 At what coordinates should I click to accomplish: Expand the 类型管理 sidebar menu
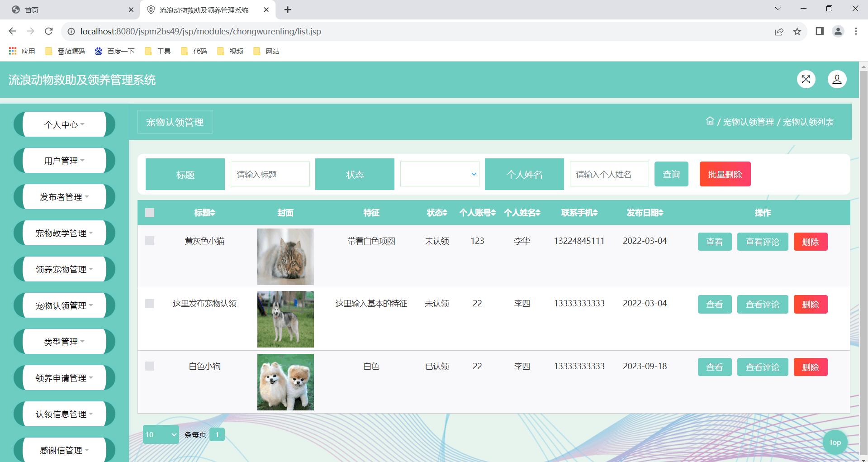coord(64,342)
